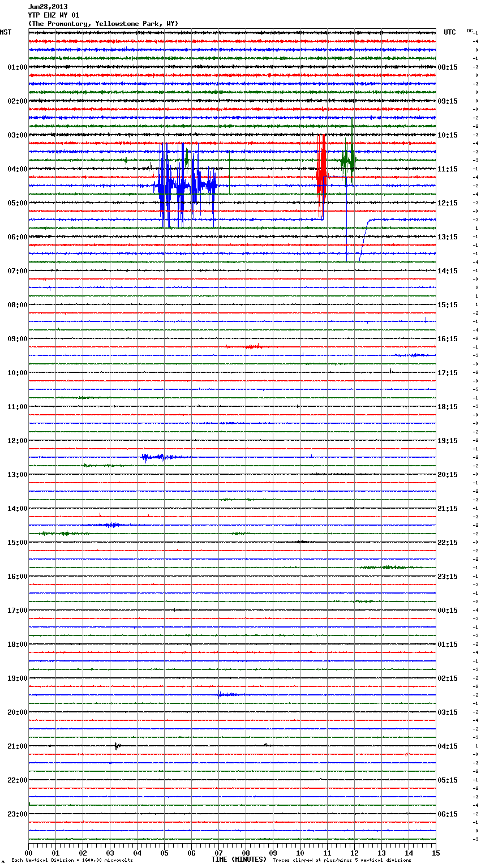481x868 pixels.
Task: Click minute tick 00 on bottom axis
Action: (28, 853)
